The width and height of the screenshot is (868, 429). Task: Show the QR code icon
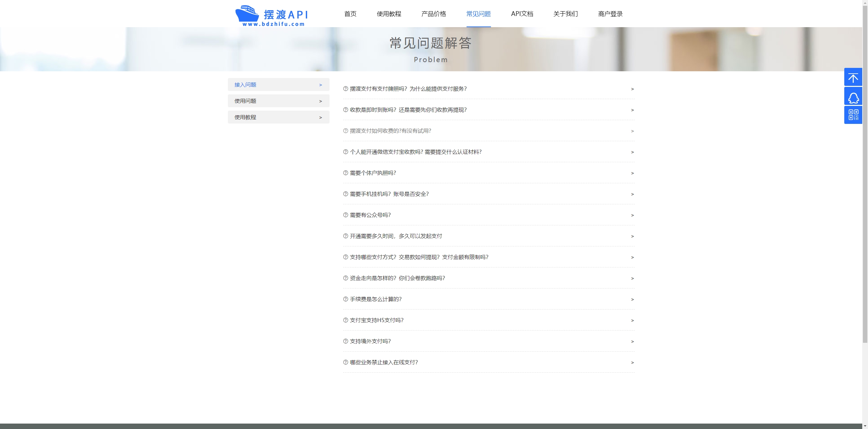[853, 115]
